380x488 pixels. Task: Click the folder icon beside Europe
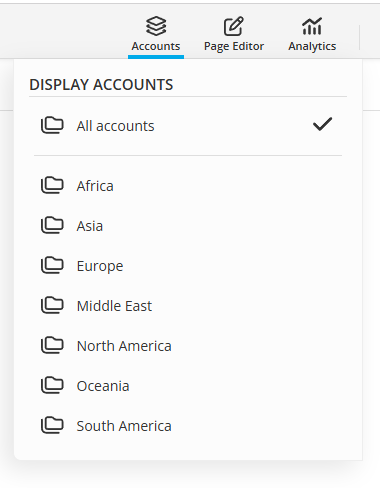coord(52,265)
